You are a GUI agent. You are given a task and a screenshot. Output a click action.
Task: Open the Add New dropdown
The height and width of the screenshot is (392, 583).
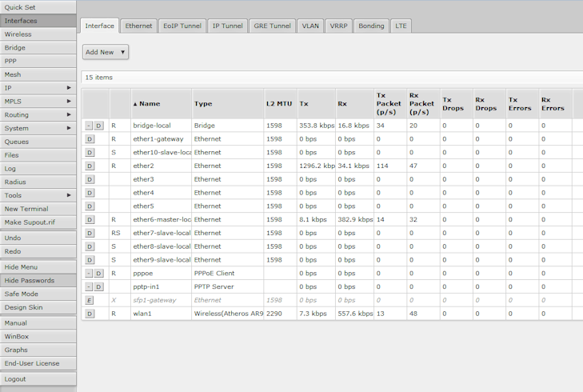click(x=106, y=52)
